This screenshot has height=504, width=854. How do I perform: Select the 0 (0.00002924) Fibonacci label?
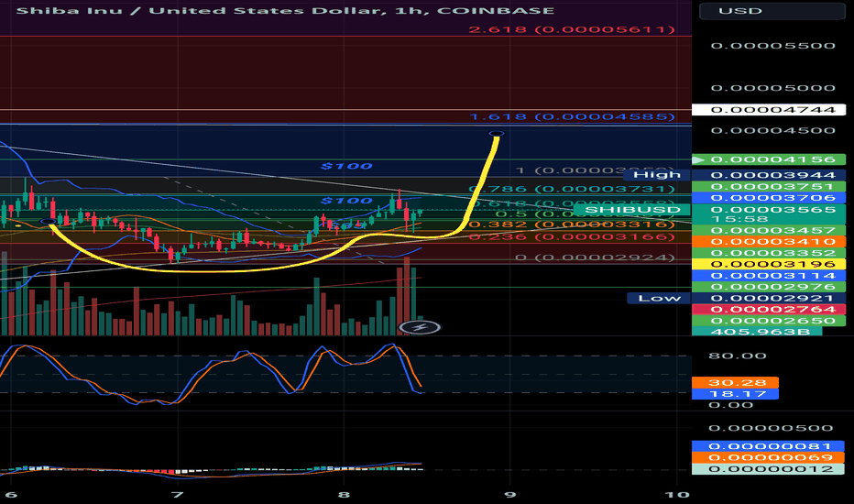click(595, 257)
